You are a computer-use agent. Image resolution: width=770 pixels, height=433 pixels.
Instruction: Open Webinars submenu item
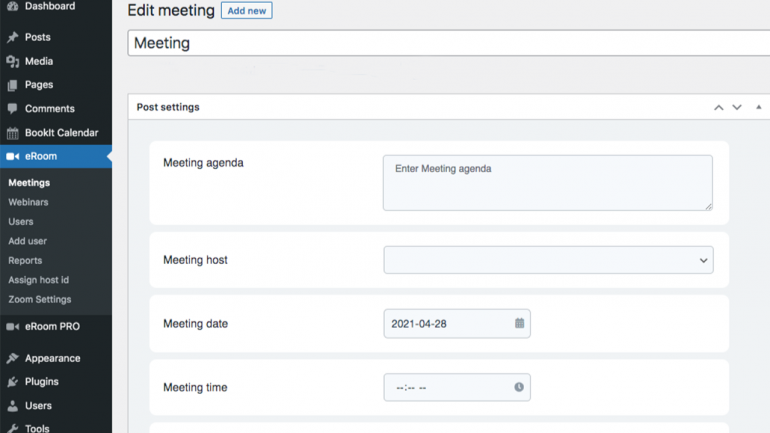tap(28, 202)
